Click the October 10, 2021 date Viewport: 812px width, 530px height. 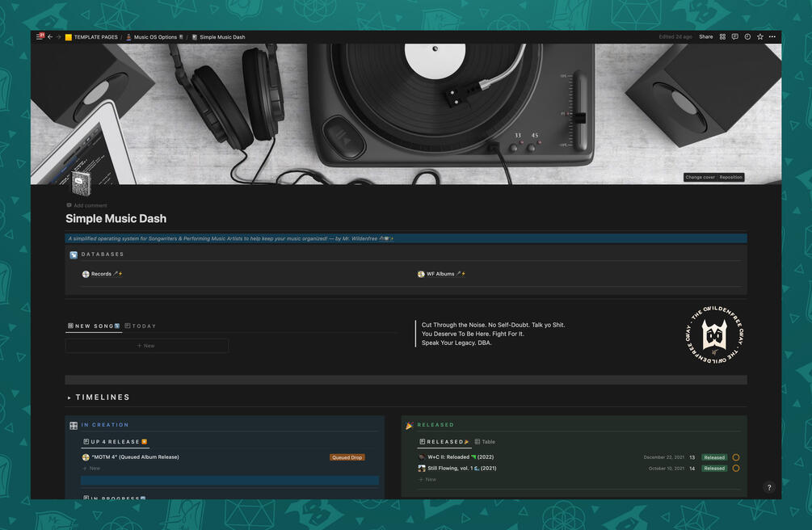point(667,469)
